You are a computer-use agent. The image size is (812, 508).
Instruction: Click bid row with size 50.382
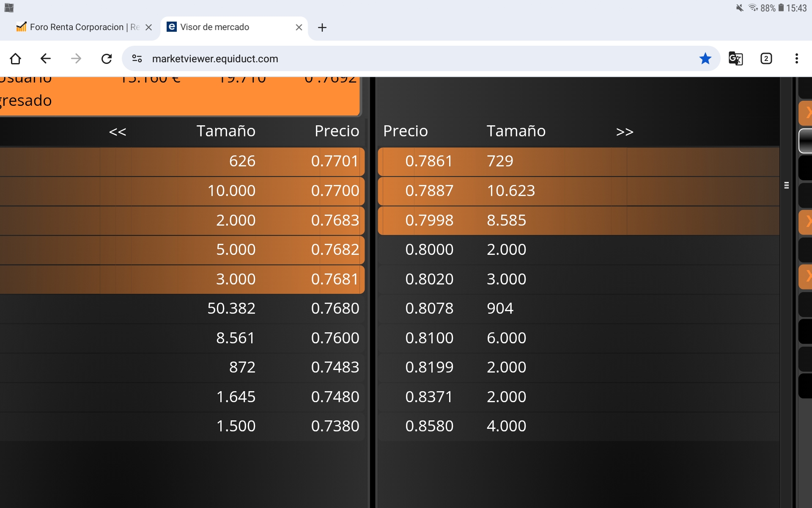(x=231, y=308)
